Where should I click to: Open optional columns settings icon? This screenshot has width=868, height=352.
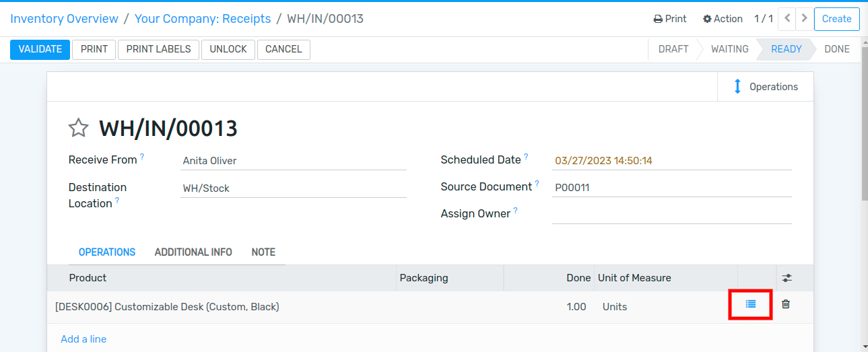coord(787,278)
